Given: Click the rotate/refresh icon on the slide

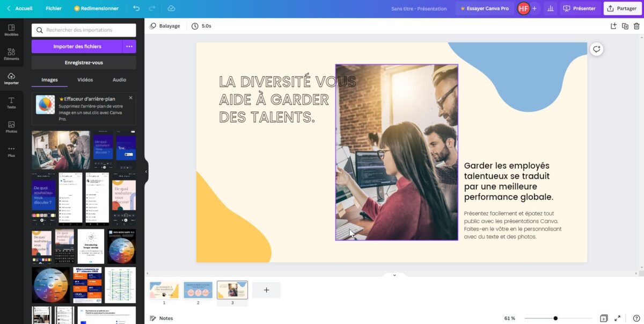Looking at the screenshot, I should 596,48.
